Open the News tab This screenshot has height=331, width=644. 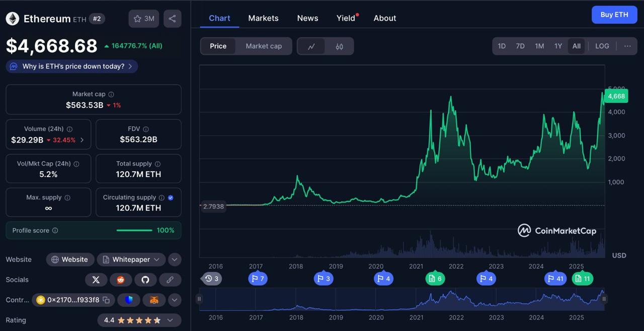[307, 18]
